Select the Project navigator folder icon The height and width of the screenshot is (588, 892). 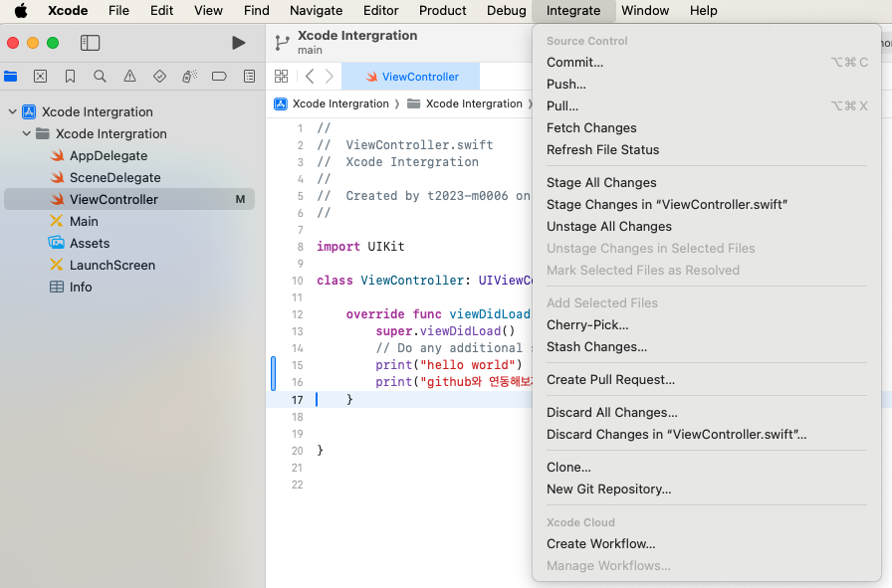10,77
